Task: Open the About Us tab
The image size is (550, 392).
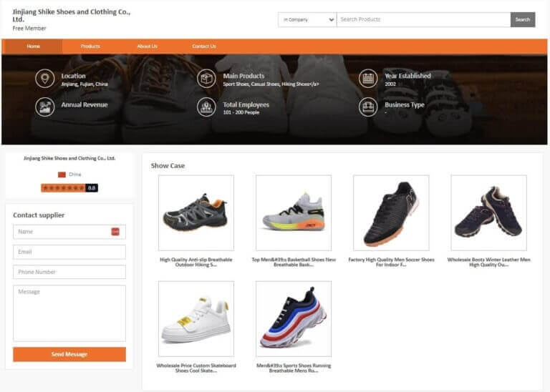Action: pos(147,46)
